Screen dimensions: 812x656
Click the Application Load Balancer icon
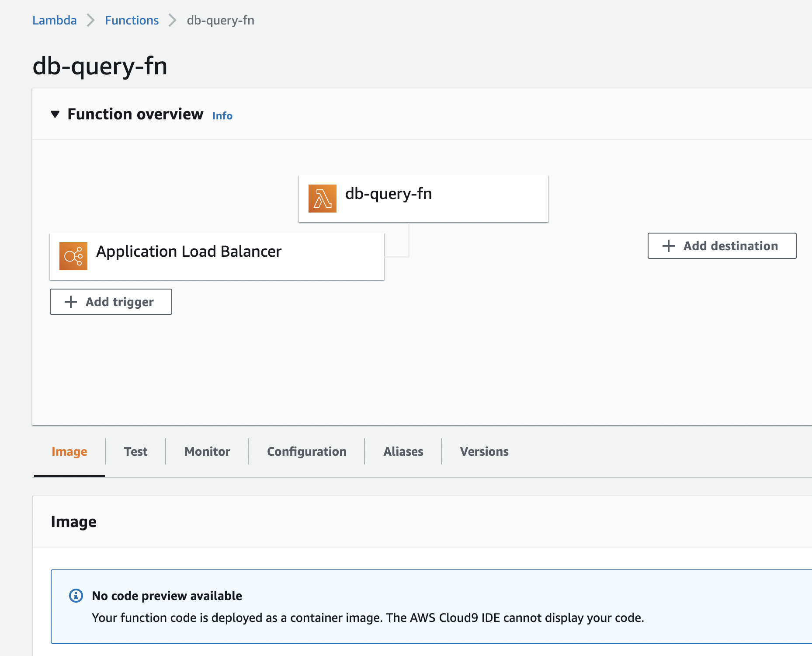(73, 256)
